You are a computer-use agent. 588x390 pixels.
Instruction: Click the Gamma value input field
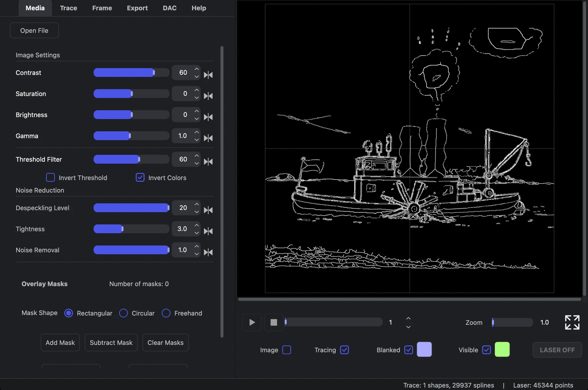click(182, 136)
